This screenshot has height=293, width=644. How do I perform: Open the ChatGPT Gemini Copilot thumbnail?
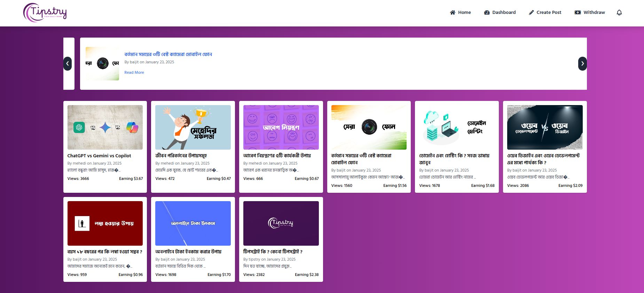pyautogui.click(x=105, y=127)
